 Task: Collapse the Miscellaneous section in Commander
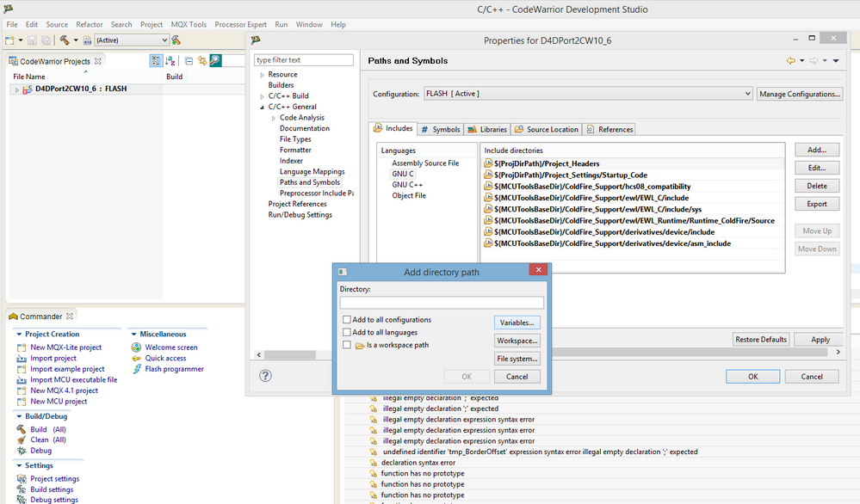pyautogui.click(x=133, y=335)
